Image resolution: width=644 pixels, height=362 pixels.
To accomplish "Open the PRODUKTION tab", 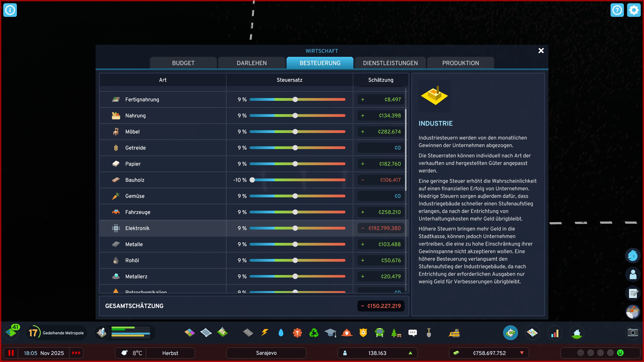I will coord(460,63).
